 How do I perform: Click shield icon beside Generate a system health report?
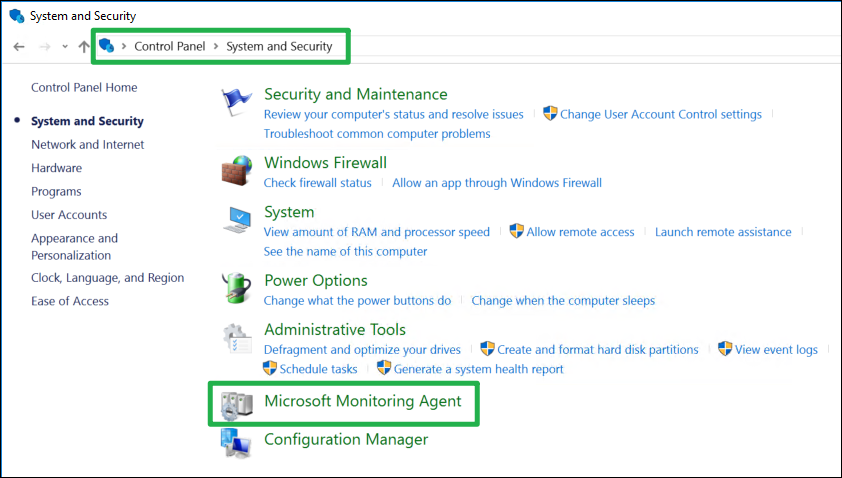click(x=384, y=368)
